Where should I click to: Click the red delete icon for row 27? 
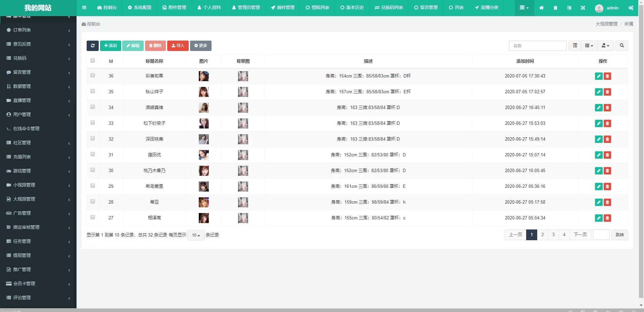(607, 218)
